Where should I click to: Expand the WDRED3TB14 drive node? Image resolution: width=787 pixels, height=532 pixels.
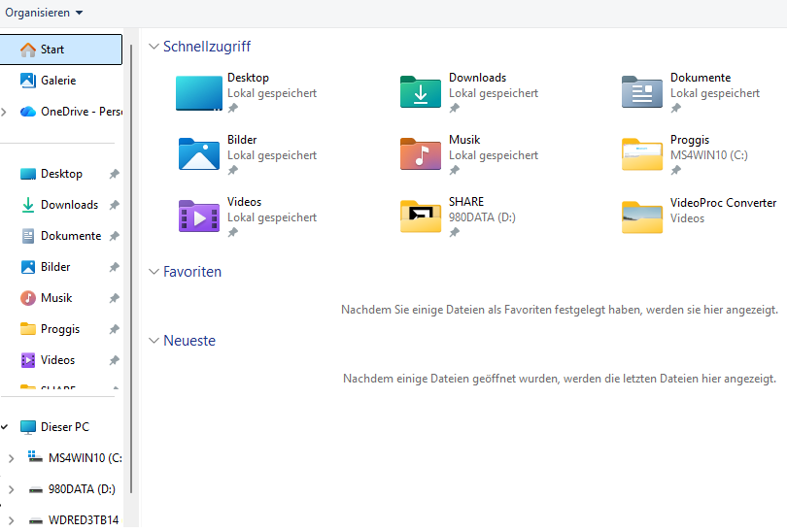11,520
